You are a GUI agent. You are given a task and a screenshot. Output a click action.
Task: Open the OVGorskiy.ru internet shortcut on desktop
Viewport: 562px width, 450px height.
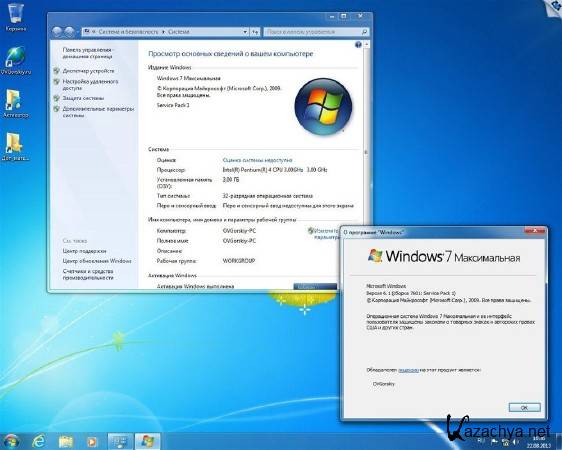(x=15, y=60)
